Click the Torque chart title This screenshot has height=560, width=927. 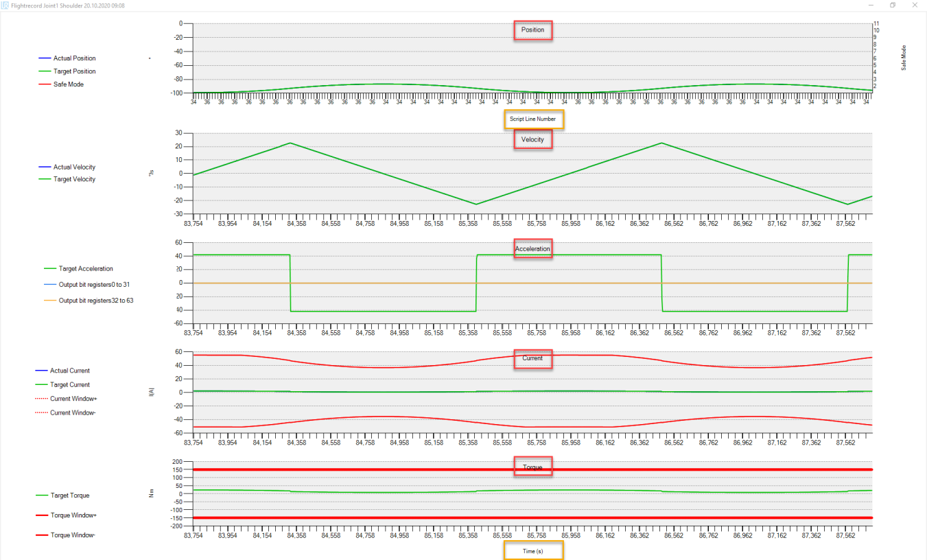coord(533,467)
